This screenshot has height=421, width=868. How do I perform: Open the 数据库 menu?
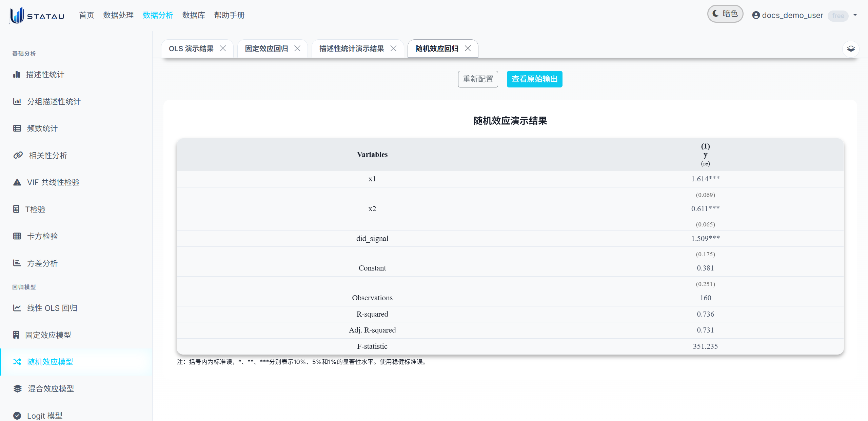194,15
